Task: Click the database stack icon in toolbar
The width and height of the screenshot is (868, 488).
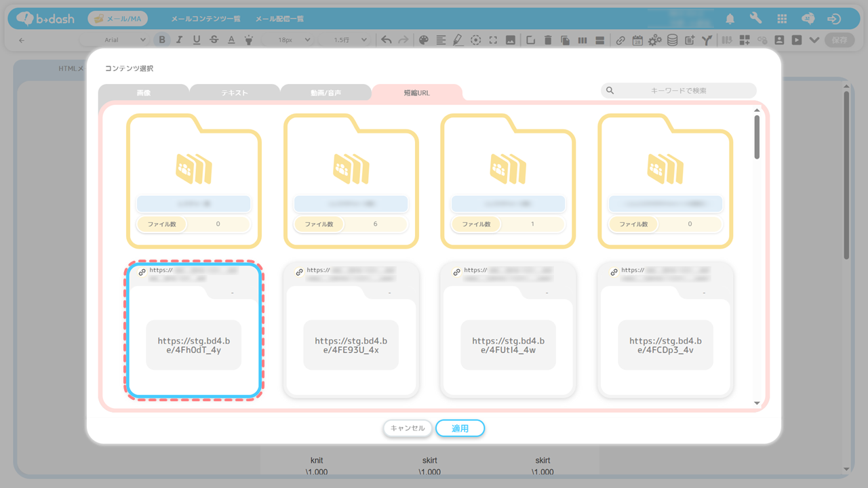Action: (672, 40)
